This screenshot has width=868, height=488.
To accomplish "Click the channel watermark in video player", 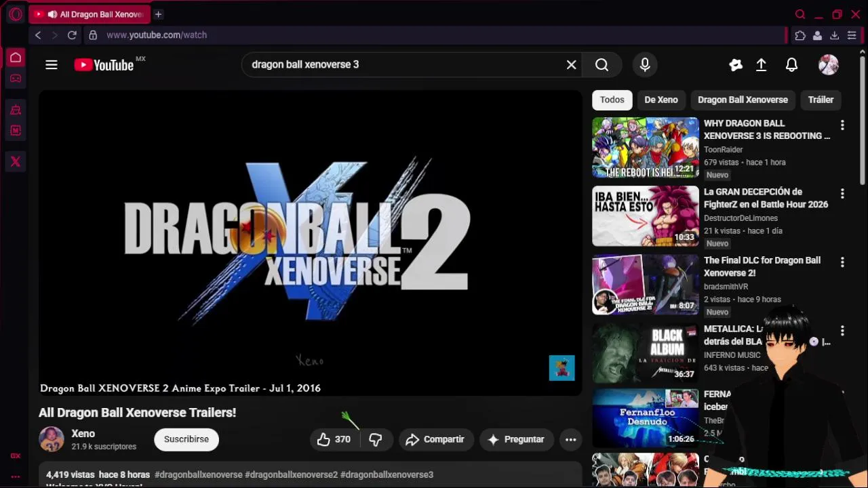I will pos(561,368).
